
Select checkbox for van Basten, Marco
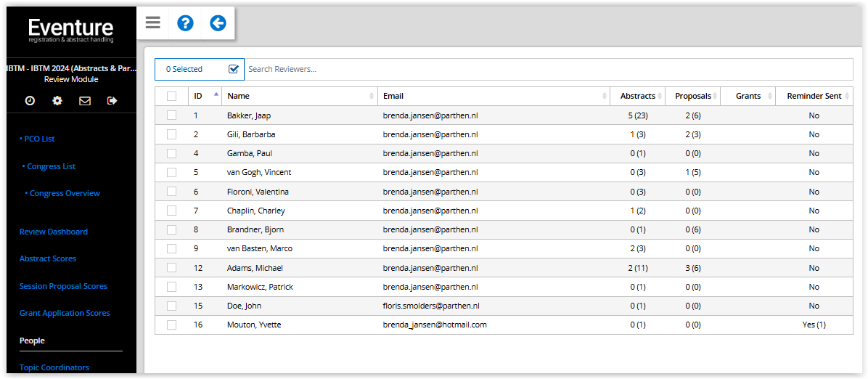(171, 249)
